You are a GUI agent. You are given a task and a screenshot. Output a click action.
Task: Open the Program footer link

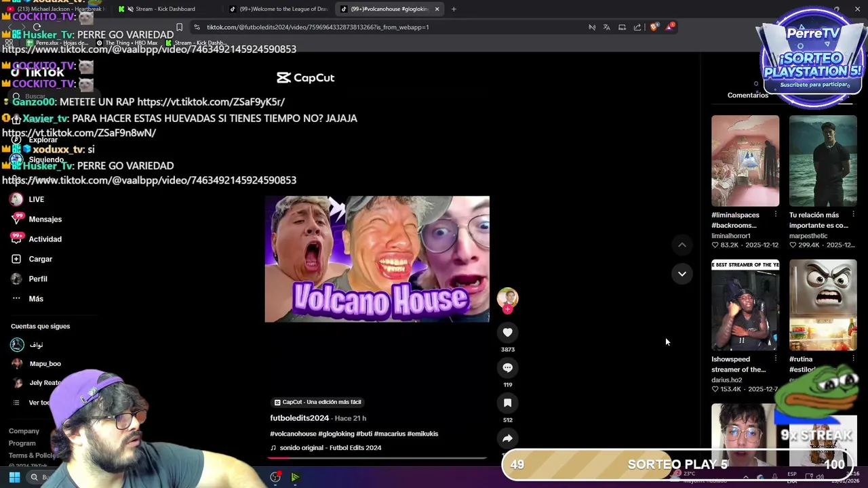coord(22,443)
